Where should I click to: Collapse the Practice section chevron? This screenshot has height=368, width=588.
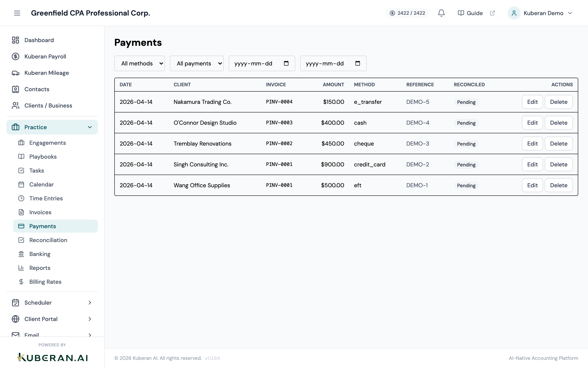(90, 127)
